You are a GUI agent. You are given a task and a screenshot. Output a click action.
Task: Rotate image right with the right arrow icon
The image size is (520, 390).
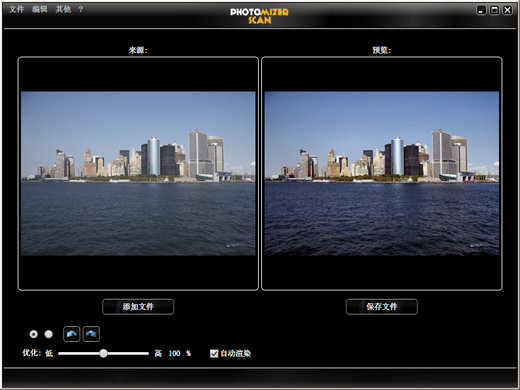(x=91, y=334)
